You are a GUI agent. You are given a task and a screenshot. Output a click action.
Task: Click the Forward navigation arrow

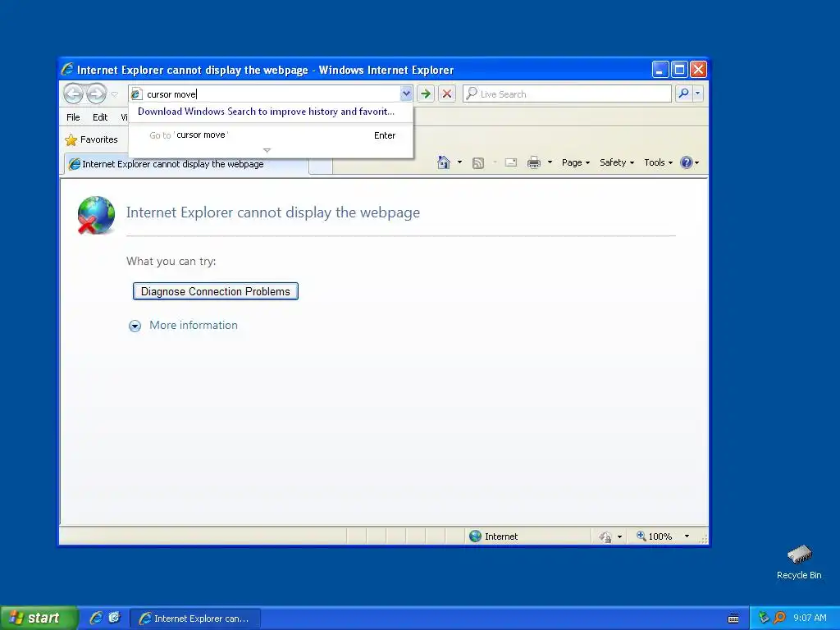point(97,94)
